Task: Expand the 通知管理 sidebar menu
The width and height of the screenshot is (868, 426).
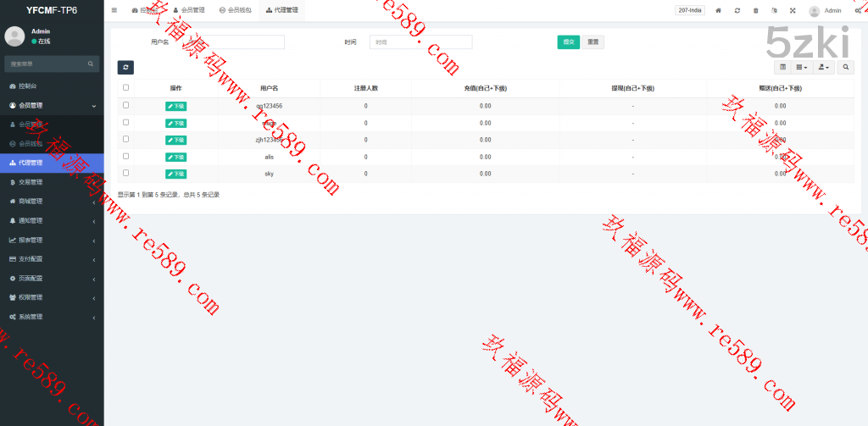Action: pos(52,221)
